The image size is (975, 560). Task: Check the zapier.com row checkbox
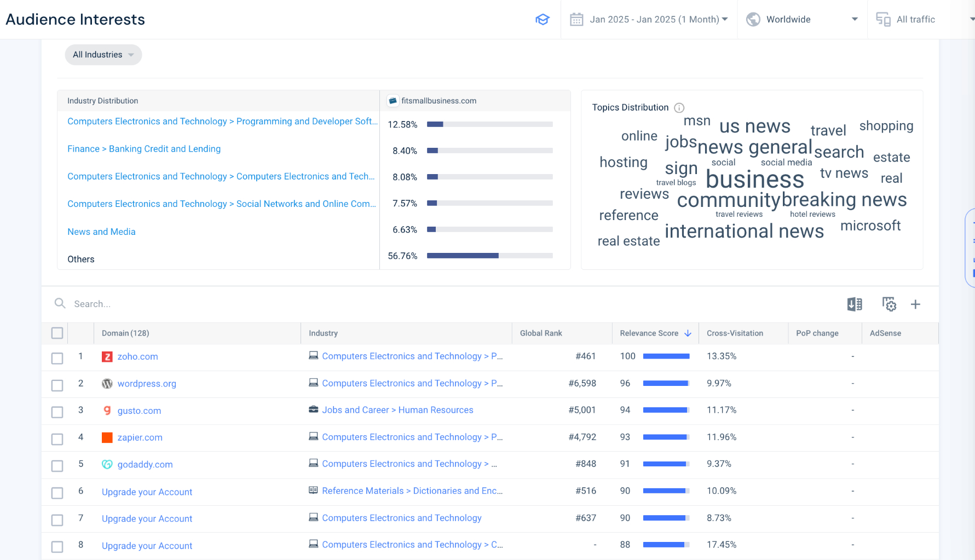pos(57,439)
